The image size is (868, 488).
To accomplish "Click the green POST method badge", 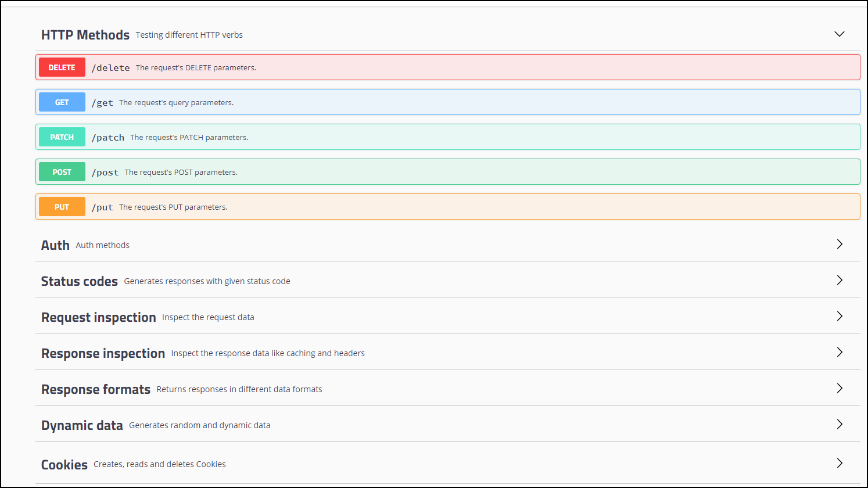I will 62,172.
